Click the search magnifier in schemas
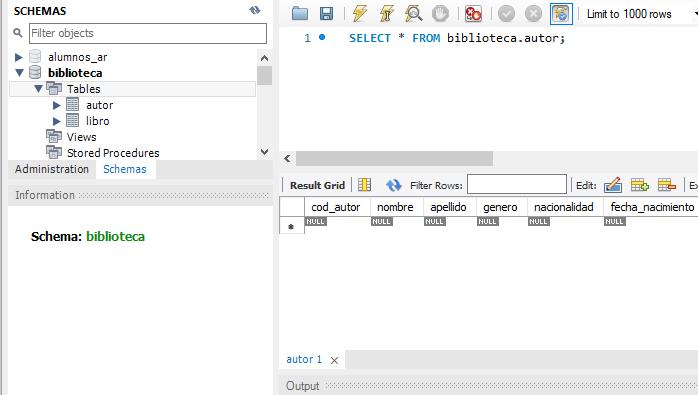 tap(18, 33)
